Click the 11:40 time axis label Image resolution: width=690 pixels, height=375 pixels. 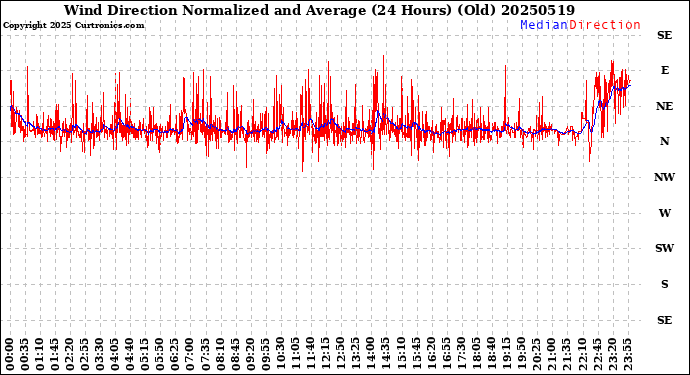(x=311, y=355)
